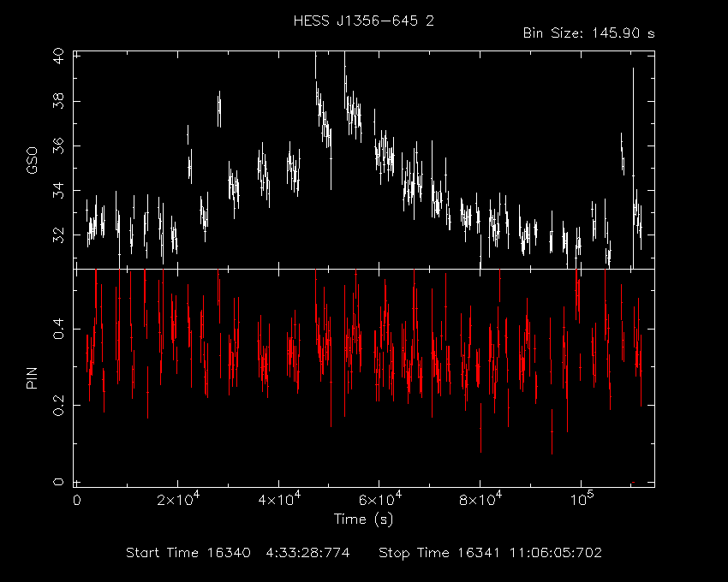Click the x-axis tick label 4×10^4
Viewport: 728px width, 582px height.
(279, 498)
